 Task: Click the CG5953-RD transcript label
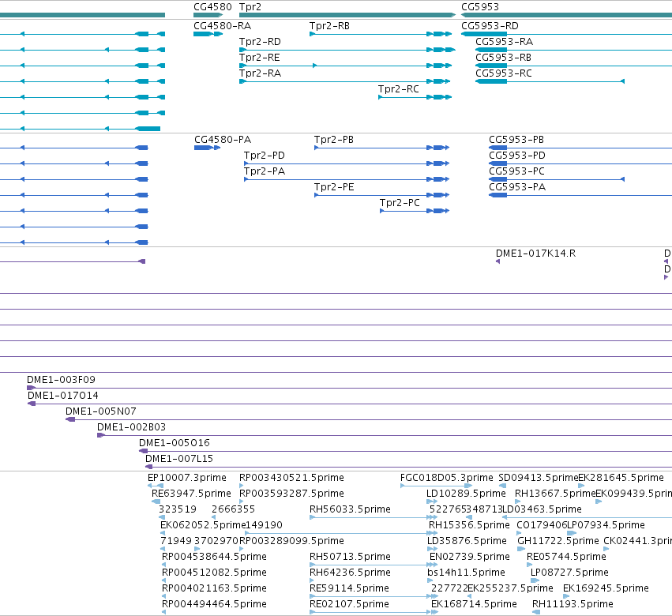(490, 26)
